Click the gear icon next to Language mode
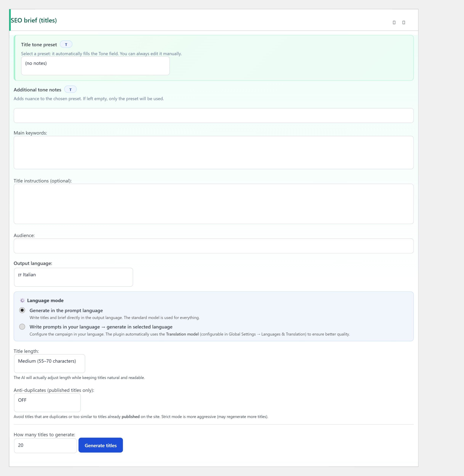The width and height of the screenshot is (464, 476). 23,300
